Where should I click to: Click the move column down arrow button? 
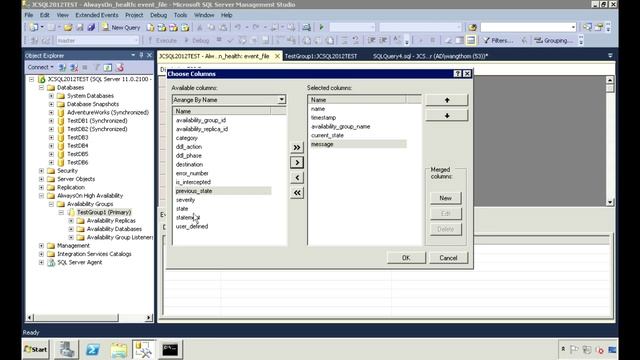click(x=447, y=116)
